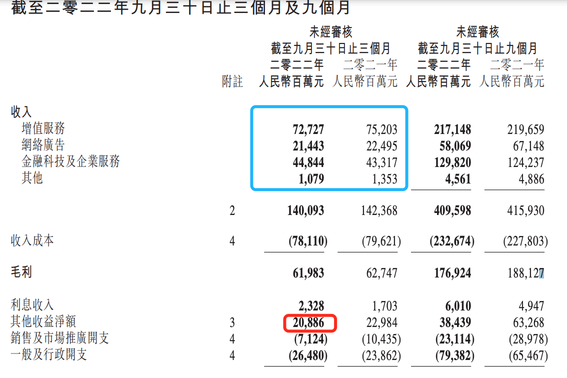Click the 收入 section heading

click(21, 112)
